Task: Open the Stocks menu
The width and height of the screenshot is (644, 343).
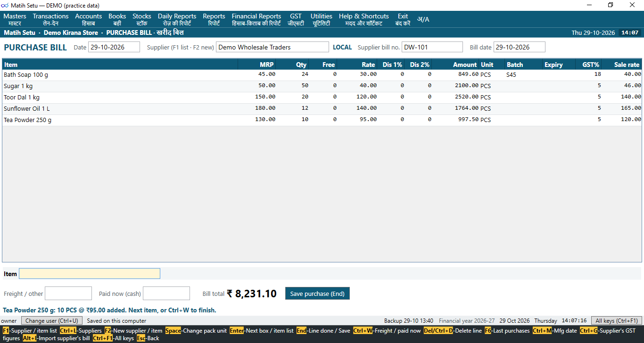Action: (142, 19)
